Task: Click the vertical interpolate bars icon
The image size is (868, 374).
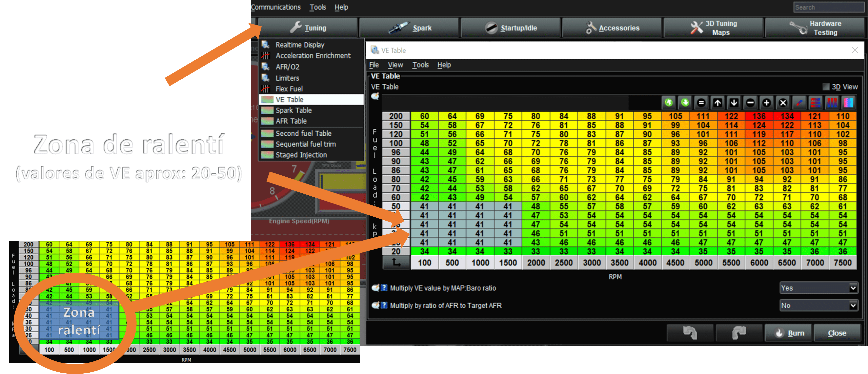Action: (x=832, y=103)
